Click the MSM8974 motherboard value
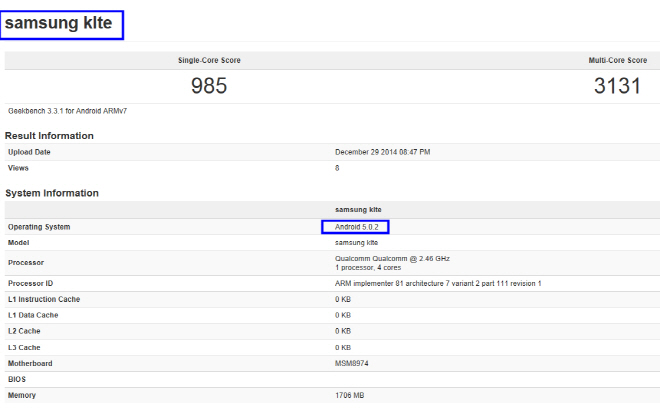The width and height of the screenshot is (660, 411). pos(351,363)
